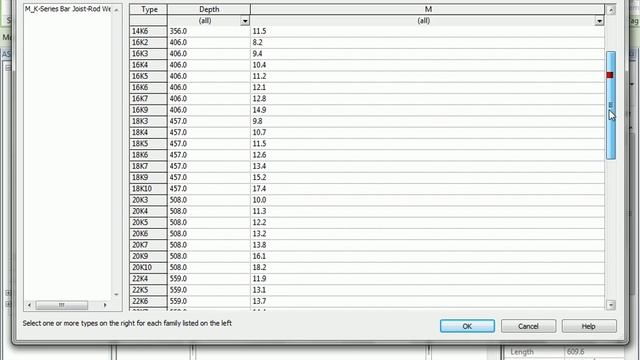Select type row 18K3
The image size is (640, 360).
(x=367, y=121)
